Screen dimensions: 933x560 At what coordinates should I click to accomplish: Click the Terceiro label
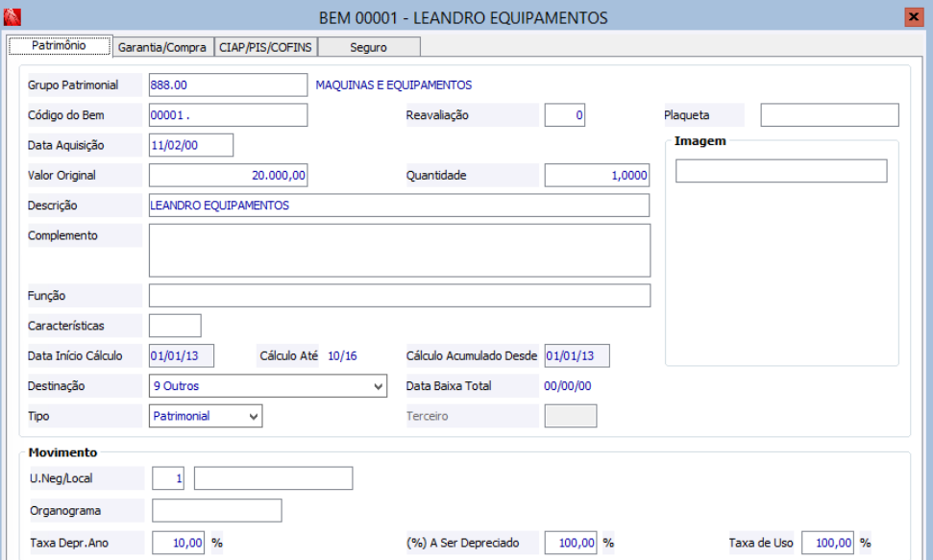click(x=427, y=416)
